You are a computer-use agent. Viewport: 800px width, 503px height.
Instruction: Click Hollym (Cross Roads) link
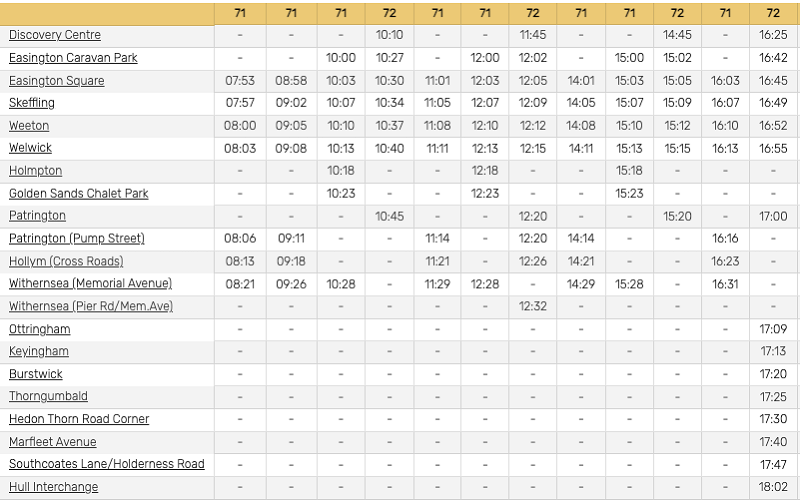68,261
